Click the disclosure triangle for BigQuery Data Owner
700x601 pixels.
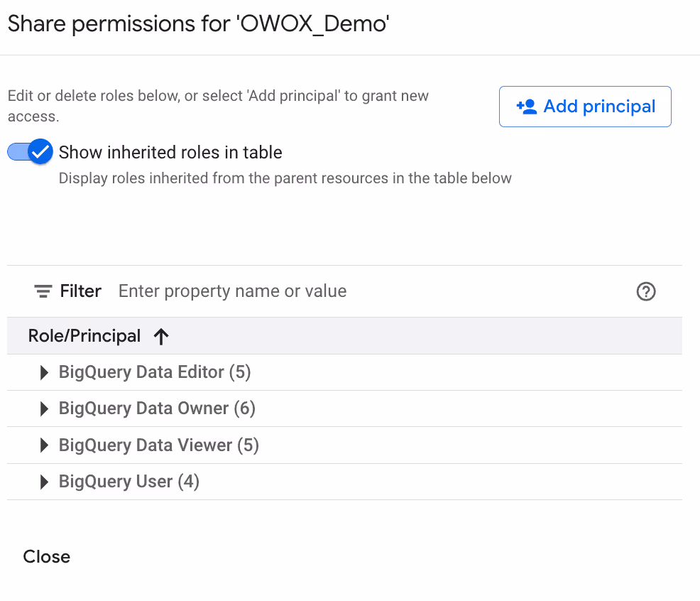tap(44, 408)
